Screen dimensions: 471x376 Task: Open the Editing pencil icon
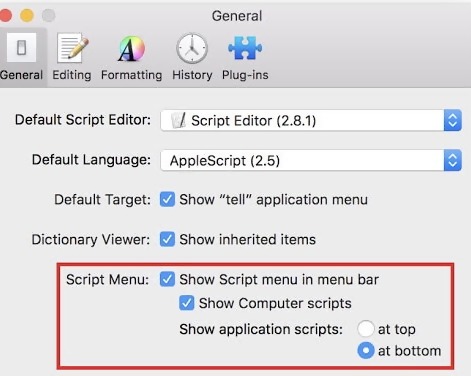pyautogui.click(x=72, y=48)
